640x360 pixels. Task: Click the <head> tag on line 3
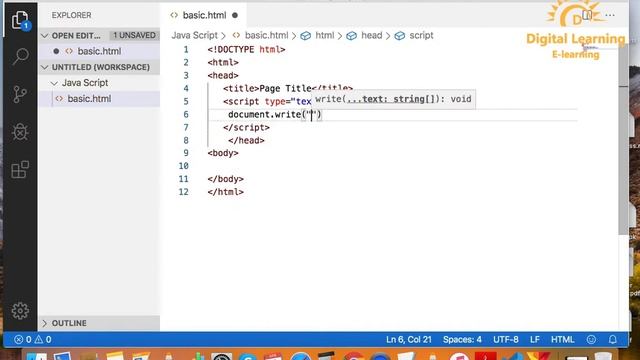pos(223,76)
